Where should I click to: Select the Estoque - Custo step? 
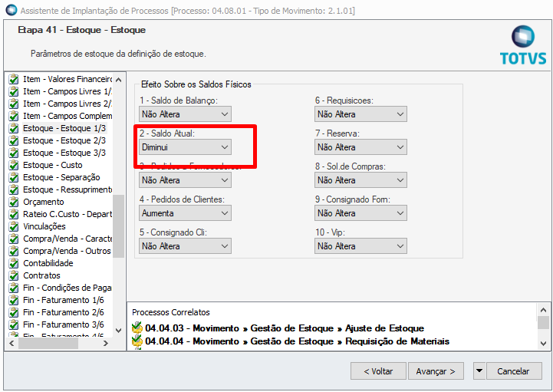[x=53, y=165]
